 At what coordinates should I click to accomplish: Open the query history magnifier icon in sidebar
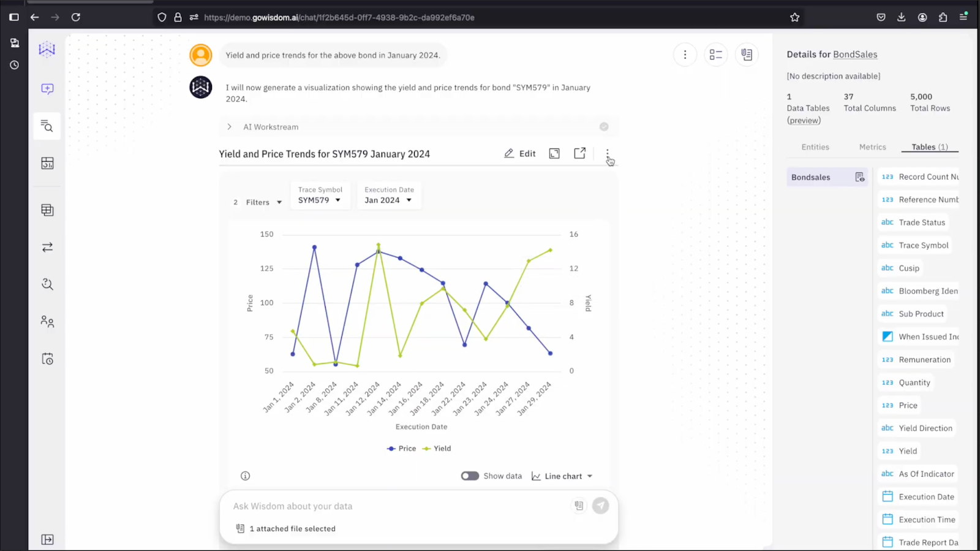(47, 284)
